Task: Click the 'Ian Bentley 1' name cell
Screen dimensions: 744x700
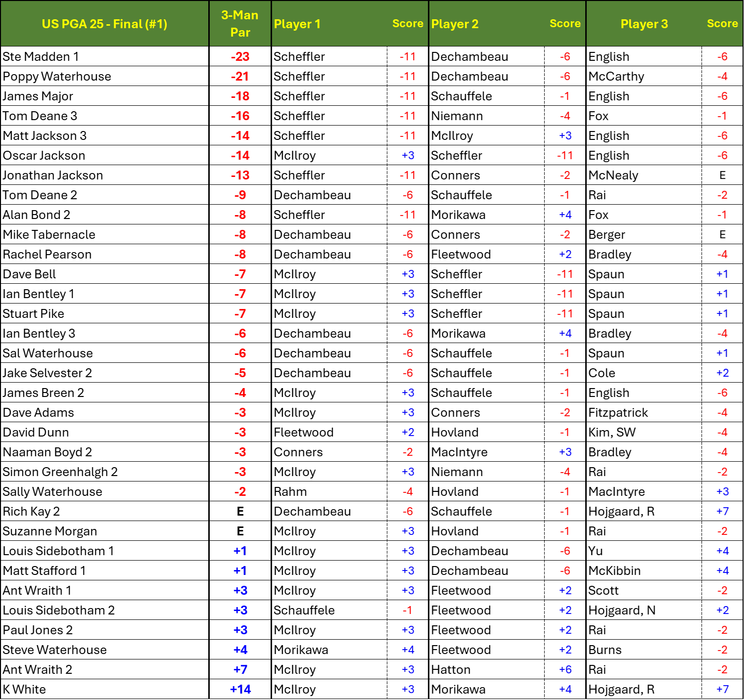Action: pos(104,294)
